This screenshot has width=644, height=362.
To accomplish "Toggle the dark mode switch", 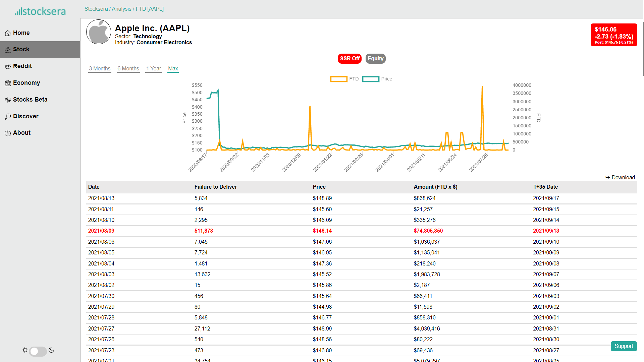I will pyautogui.click(x=38, y=351).
